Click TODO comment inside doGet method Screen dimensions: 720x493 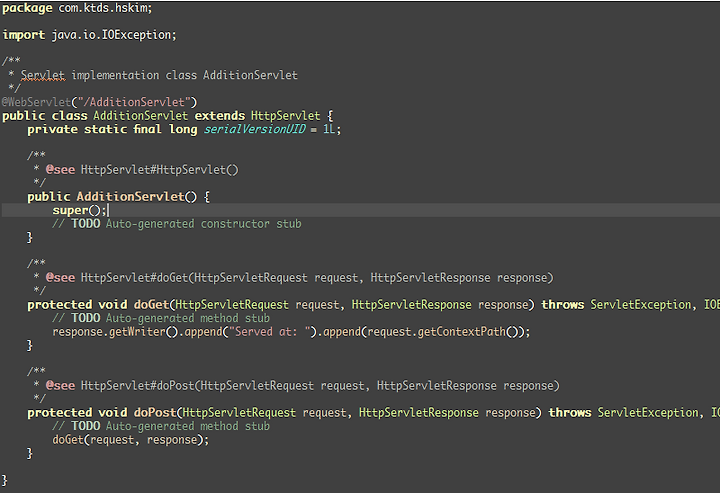pyautogui.click(x=161, y=318)
